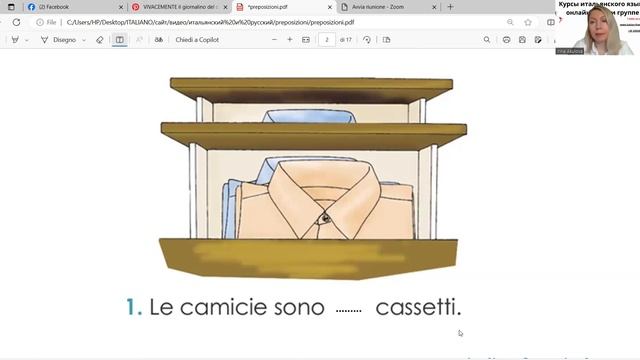Screen dimensions: 640x360
Task: Click the zoom magnifier in the address bar
Action: point(510,22)
